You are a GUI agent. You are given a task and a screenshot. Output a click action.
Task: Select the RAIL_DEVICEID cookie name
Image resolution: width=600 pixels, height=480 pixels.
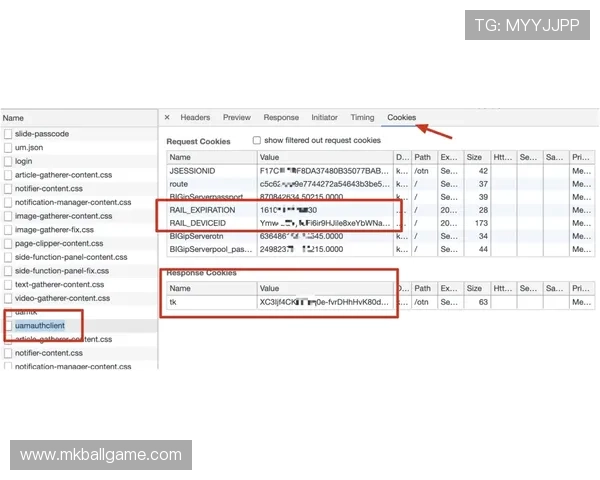[x=198, y=223]
